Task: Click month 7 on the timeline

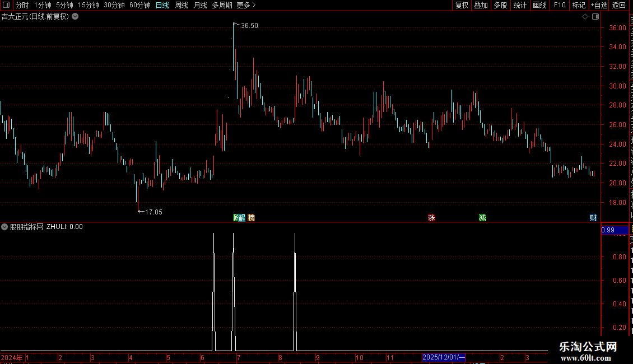Action: [x=239, y=357]
